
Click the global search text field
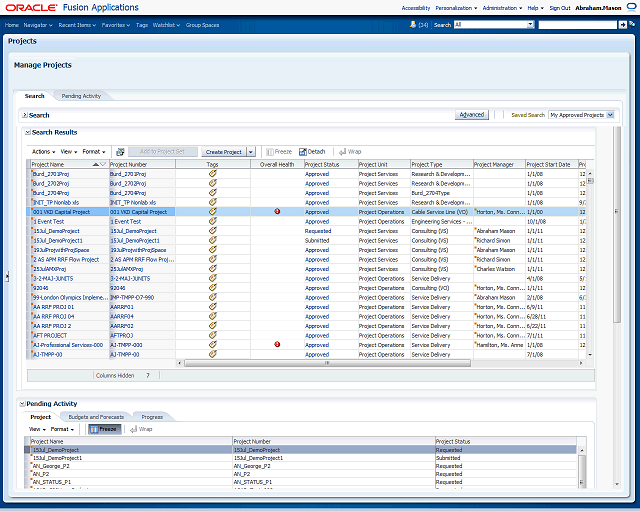click(x=580, y=24)
